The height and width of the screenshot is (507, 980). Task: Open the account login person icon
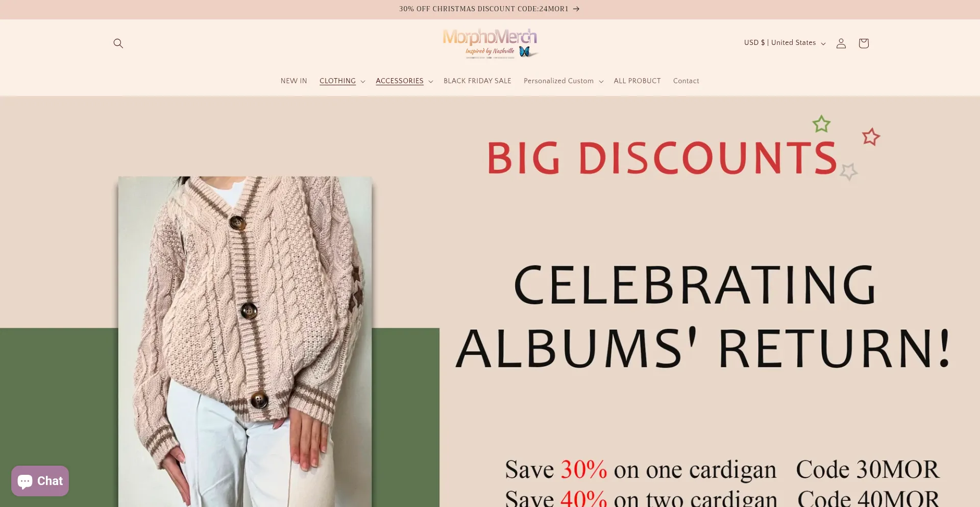tap(841, 43)
